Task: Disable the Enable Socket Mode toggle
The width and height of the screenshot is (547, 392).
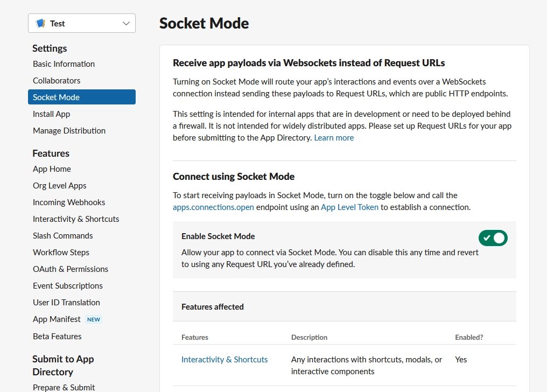Action: (x=493, y=238)
